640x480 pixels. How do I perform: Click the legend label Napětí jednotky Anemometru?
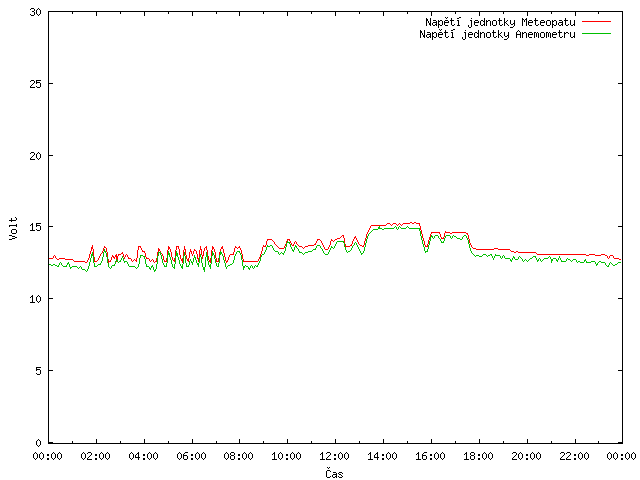497,34
